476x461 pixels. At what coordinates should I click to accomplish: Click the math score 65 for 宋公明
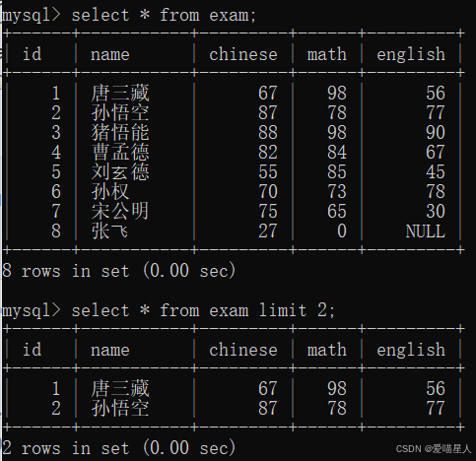pos(337,212)
